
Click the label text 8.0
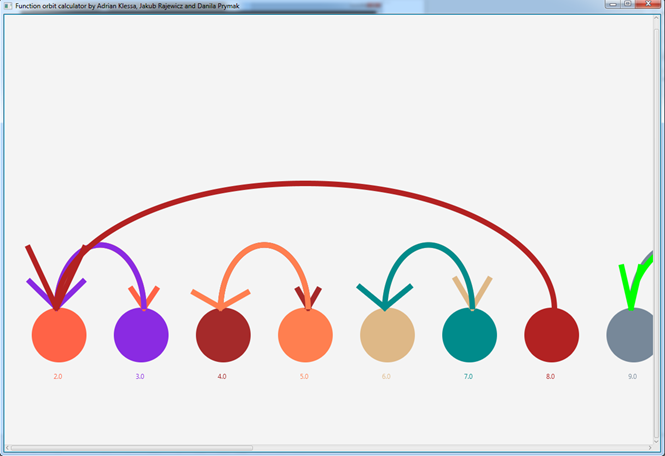pyautogui.click(x=550, y=376)
